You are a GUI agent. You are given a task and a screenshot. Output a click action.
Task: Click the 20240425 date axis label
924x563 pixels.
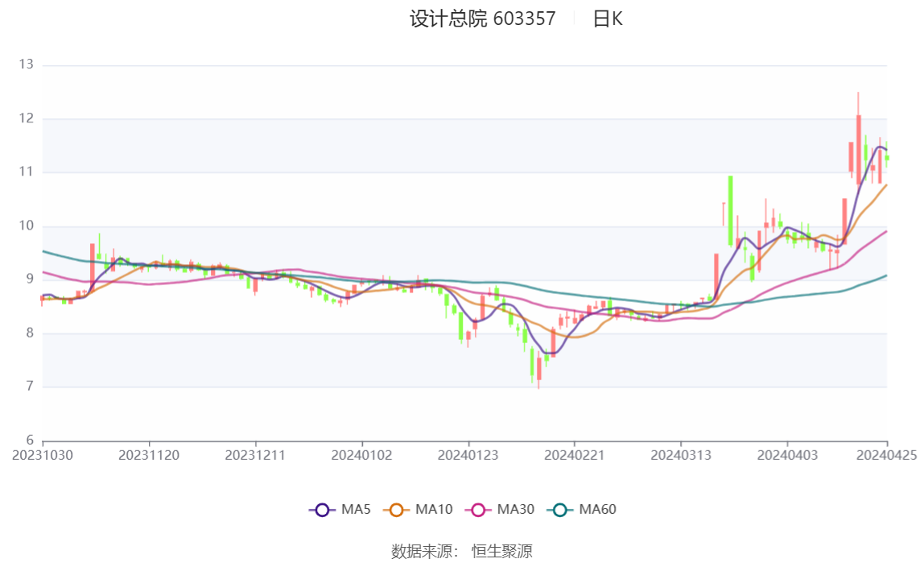[886, 456]
